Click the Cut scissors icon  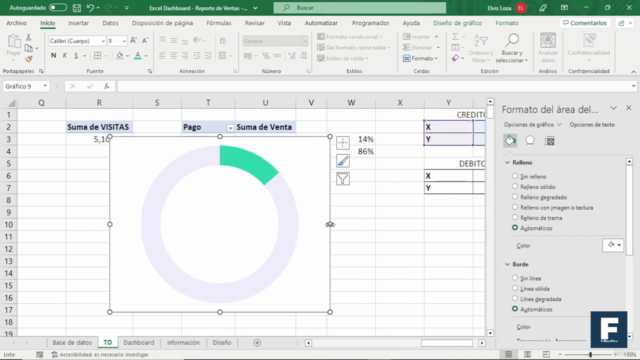click(x=29, y=37)
